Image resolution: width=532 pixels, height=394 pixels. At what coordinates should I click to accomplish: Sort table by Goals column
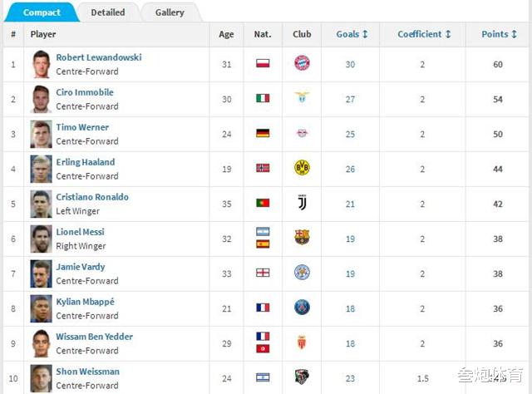pyautogui.click(x=352, y=34)
